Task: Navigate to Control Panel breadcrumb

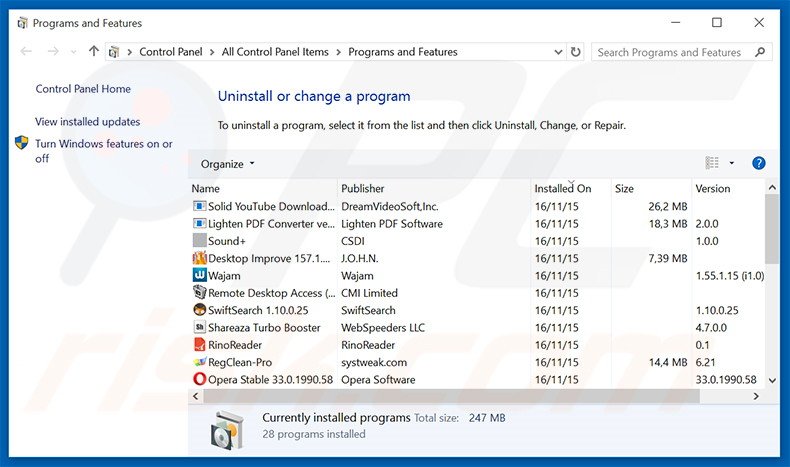Action: click(x=171, y=52)
